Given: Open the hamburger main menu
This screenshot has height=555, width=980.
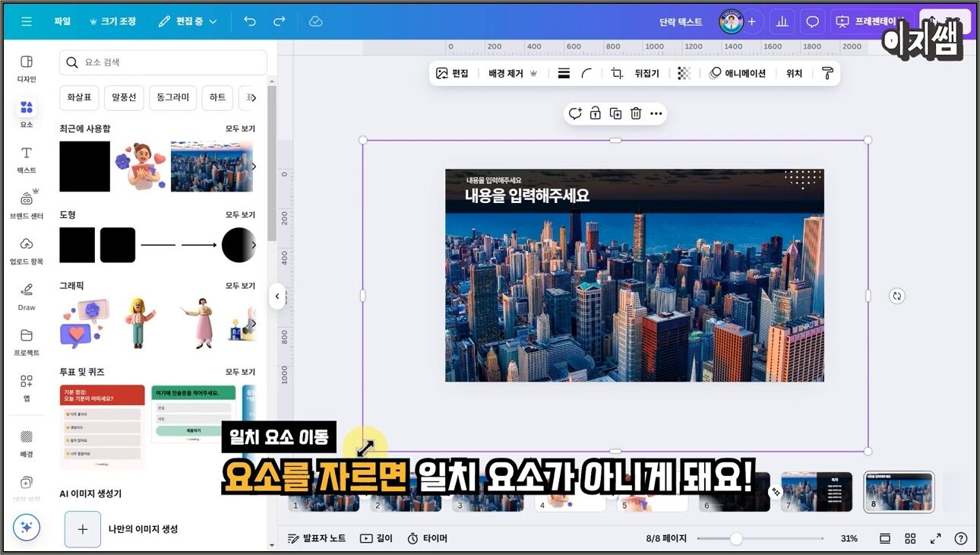Looking at the screenshot, I should tap(27, 21).
